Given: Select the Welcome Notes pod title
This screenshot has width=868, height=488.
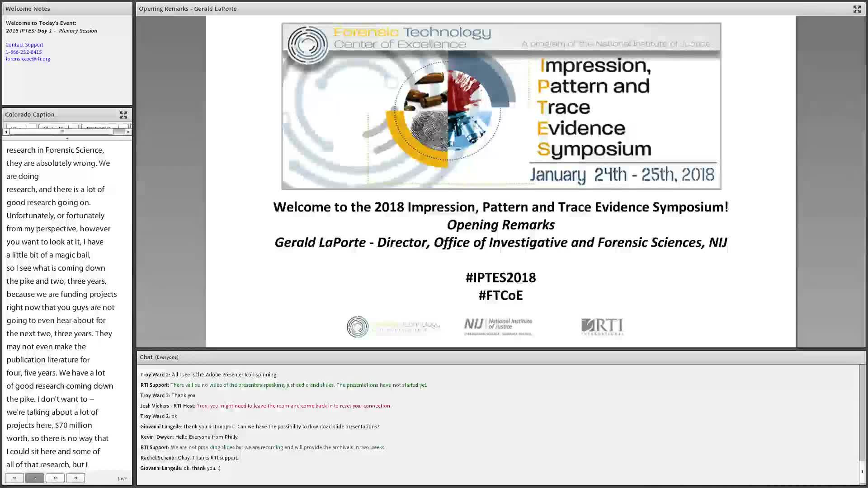Looking at the screenshot, I should [x=28, y=9].
